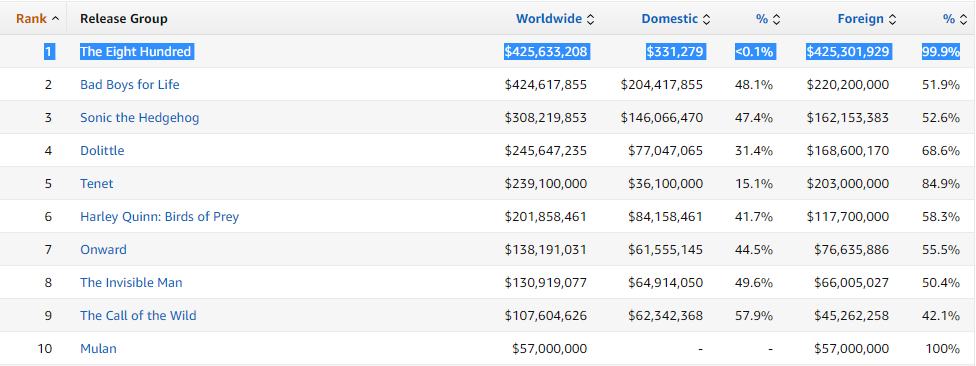Sort by domestic percentage column
Screen dimensions: 976x366
767,19
